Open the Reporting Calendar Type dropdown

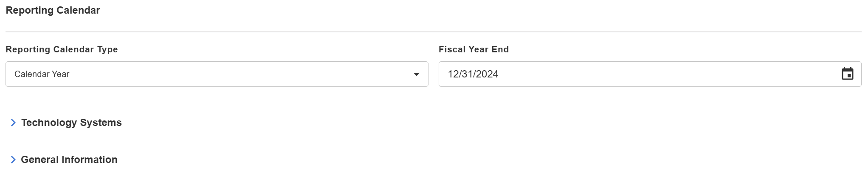pyautogui.click(x=217, y=74)
